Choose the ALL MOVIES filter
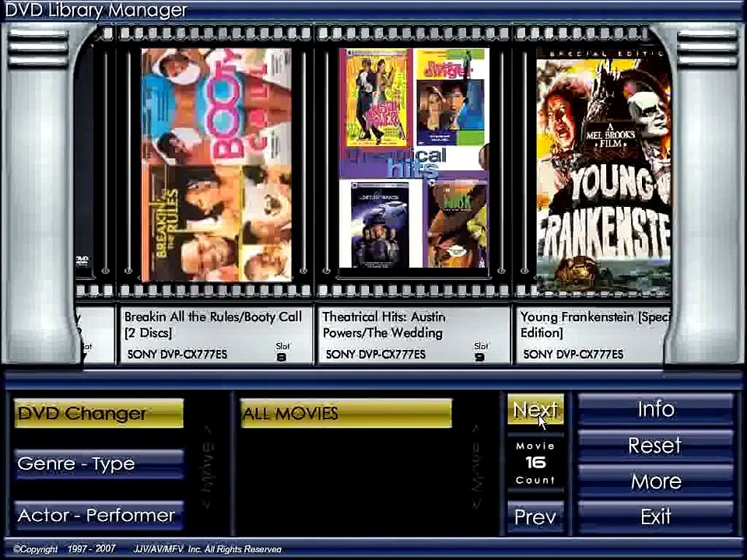This screenshot has width=747, height=560. pyautogui.click(x=345, y=413)
